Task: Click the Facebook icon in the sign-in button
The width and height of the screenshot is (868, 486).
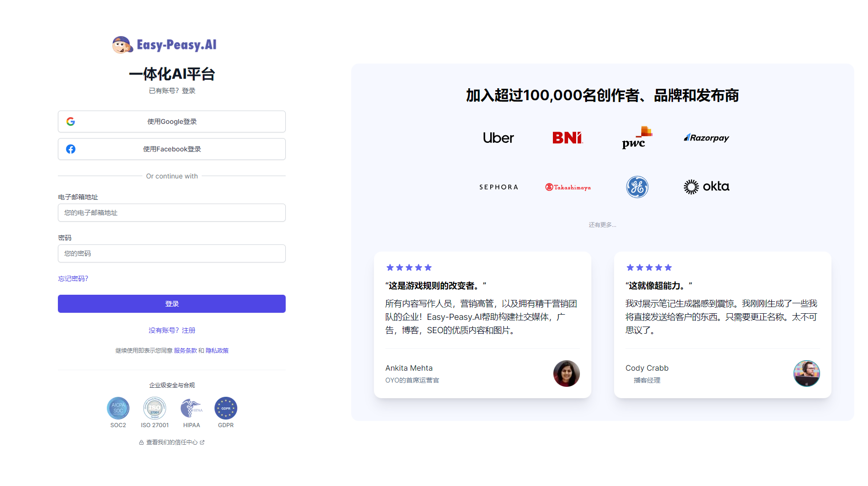Action: [x=71, y=149]
